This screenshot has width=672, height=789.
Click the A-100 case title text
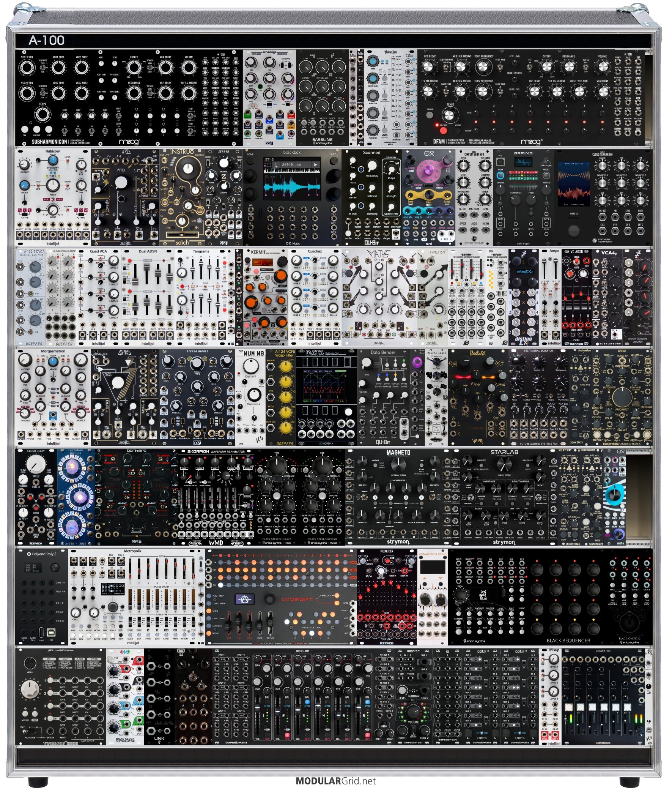pyautogui.click(x=46, y=40)
